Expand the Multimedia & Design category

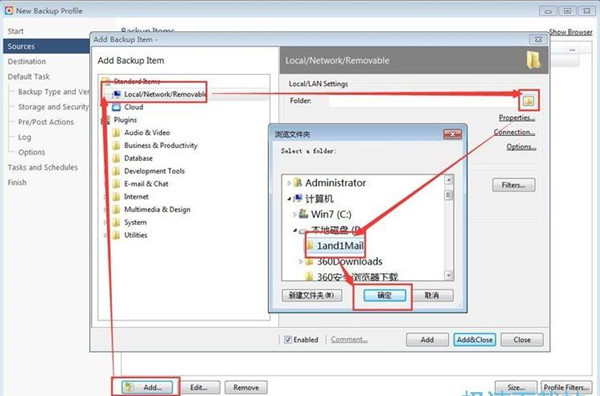point(106,210)
